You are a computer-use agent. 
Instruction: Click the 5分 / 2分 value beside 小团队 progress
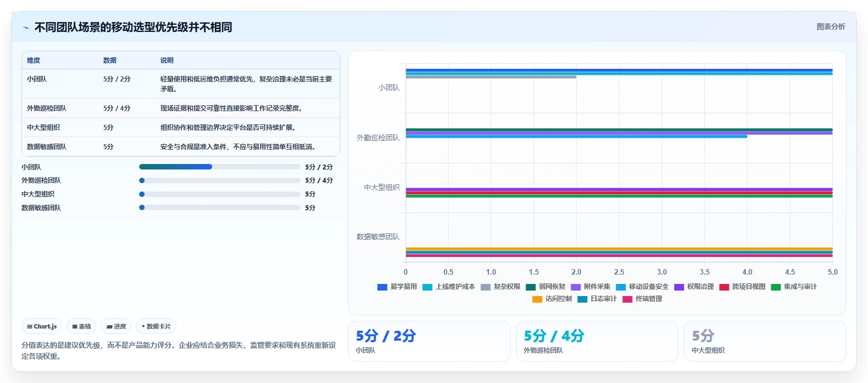coord(319,167)
